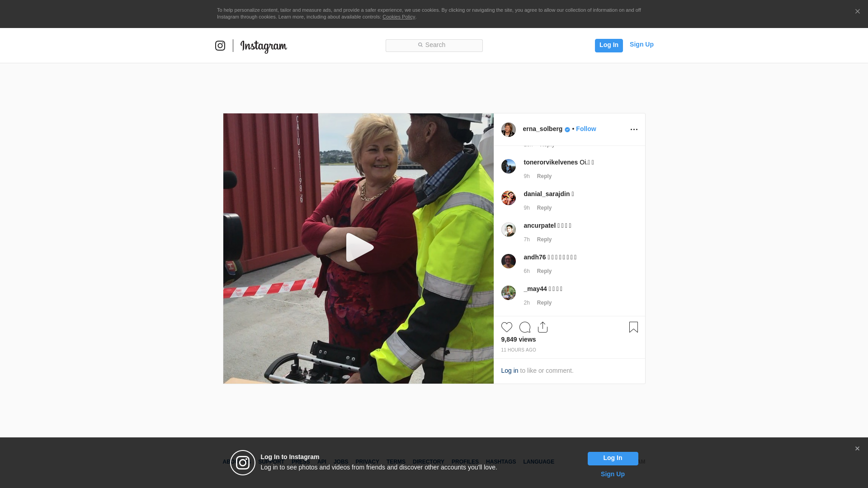The image size is (868, 488).
Task: Open danial_sarajdin avatar
Action: 509,198
